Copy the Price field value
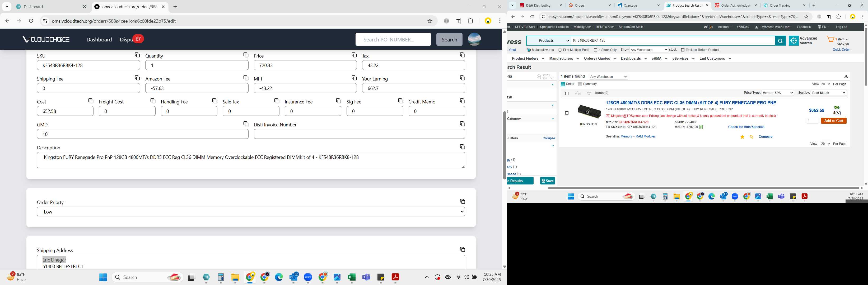This screenshot has width=868, height=285. click(354, 55)
